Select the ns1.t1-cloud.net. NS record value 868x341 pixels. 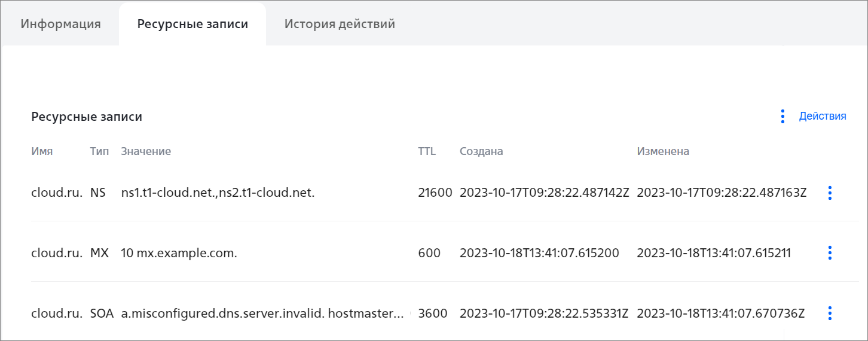point(218,193)
